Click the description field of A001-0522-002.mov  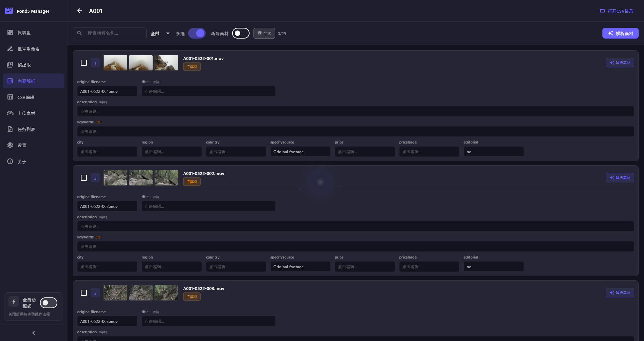356,226
